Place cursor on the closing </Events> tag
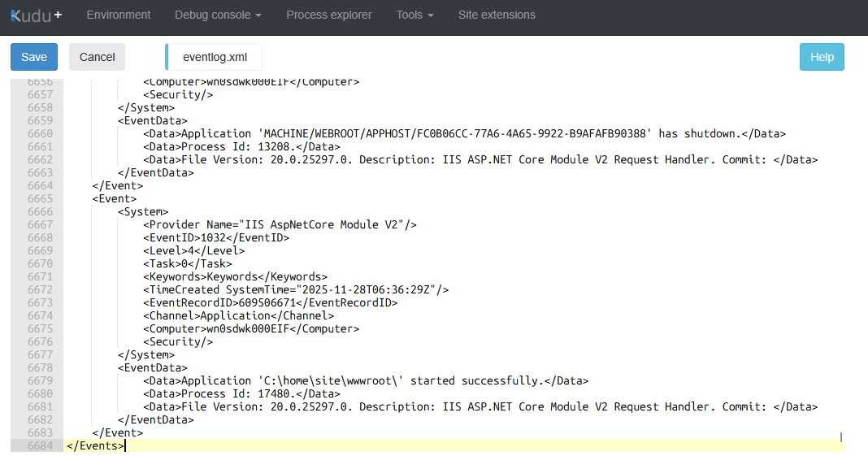This screenshot has height=469, width=868. (x=95, y=445)
